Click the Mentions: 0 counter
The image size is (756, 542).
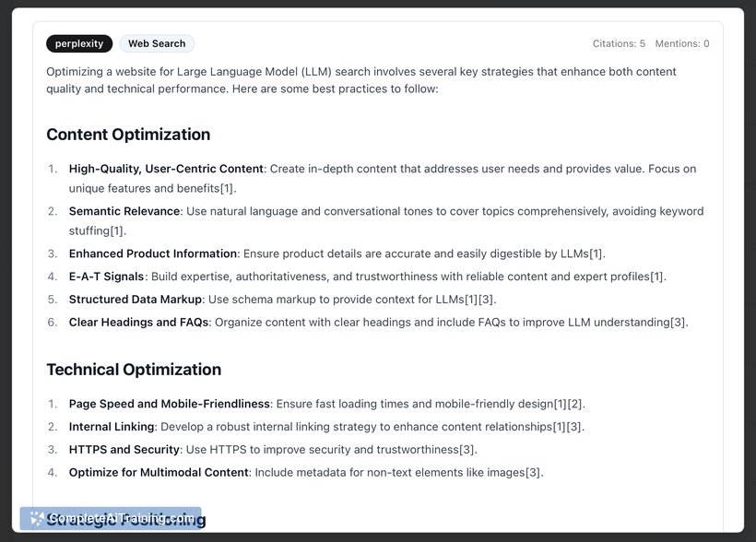click(x=682, y=43)
